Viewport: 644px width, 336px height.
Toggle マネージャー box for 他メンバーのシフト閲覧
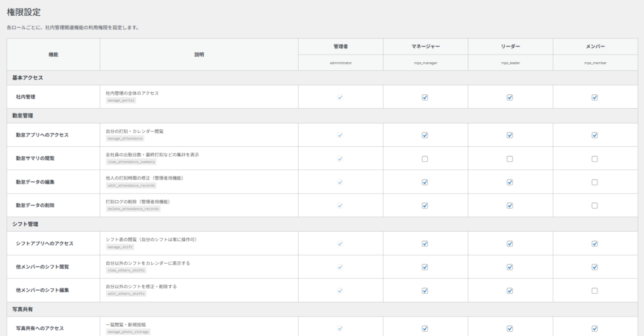click(425, 267)
